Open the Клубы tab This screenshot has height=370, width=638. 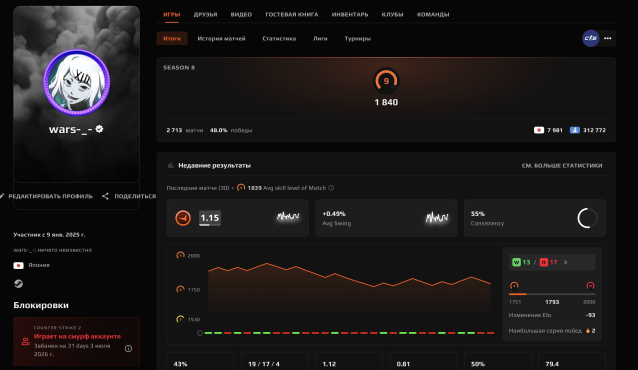(392, 14)
